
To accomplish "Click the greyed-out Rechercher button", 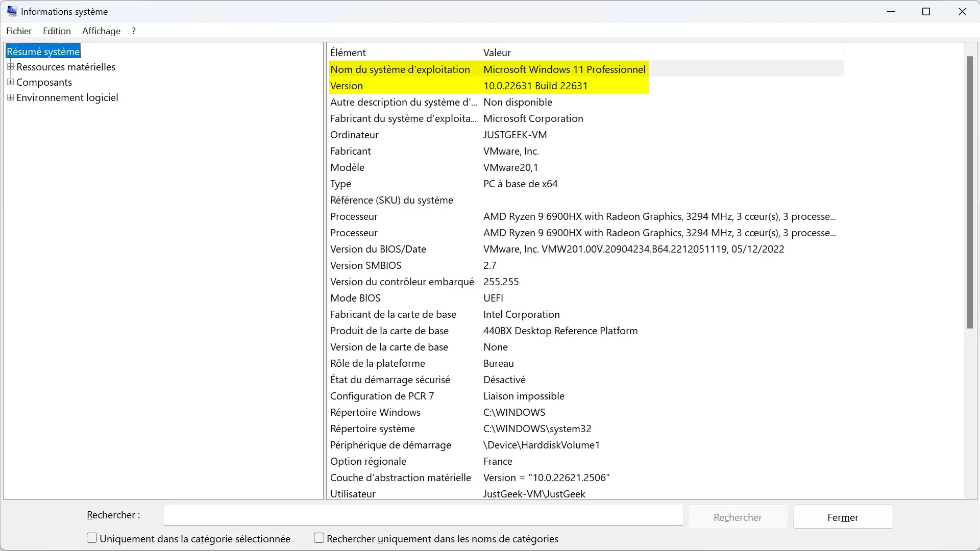I will point(738,517).
